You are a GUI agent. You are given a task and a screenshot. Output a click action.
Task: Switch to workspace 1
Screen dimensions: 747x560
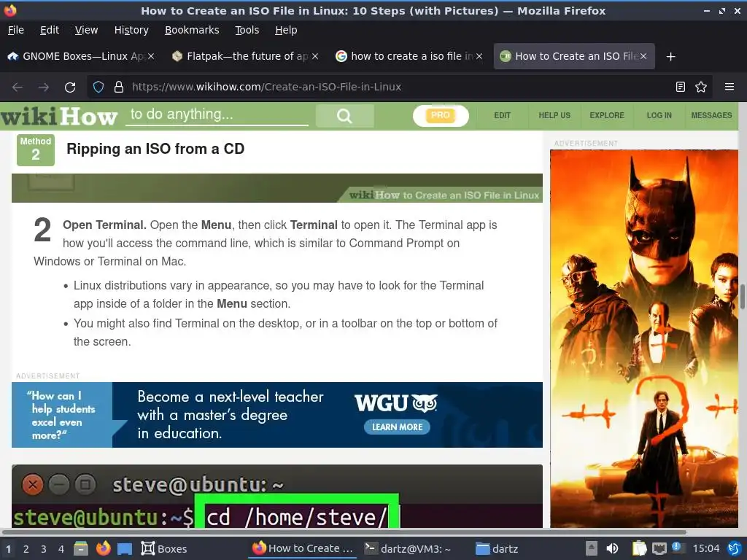(8, 549)
